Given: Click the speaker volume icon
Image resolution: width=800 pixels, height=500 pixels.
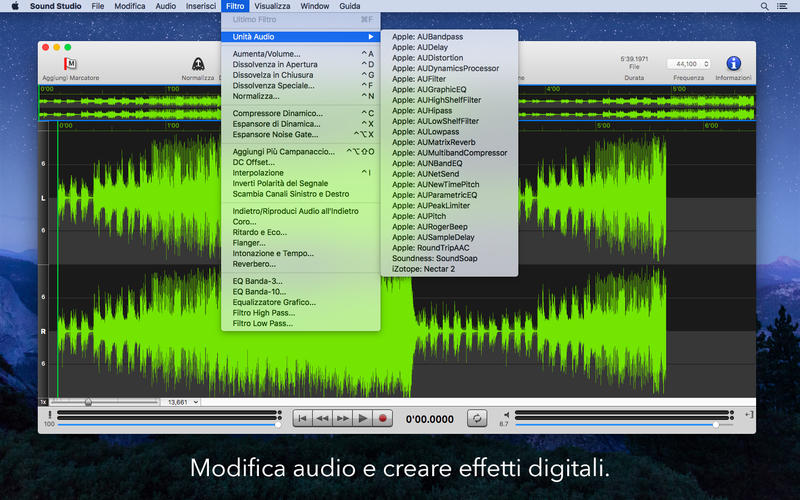Looking at the screenshot, I should click(506, 415).
